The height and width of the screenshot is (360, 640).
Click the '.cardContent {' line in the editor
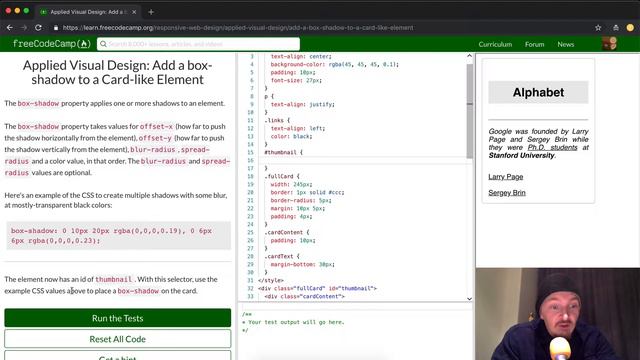click(287, 232)
